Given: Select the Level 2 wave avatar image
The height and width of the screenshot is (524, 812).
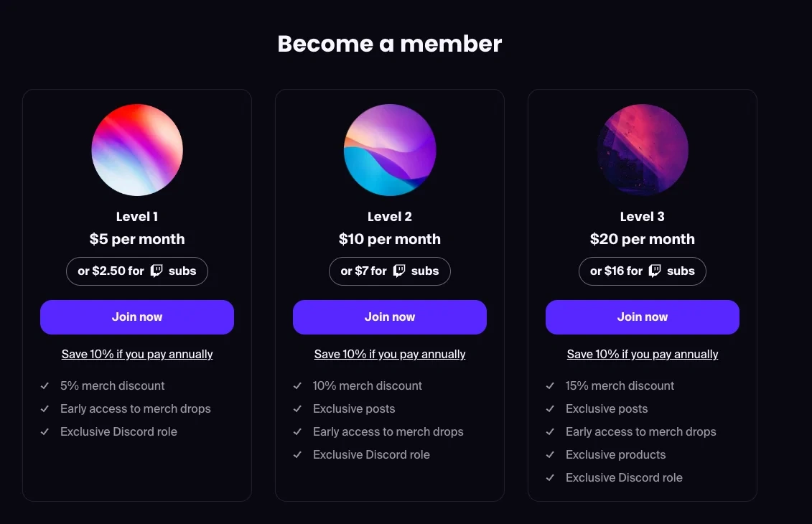Looking at the screenshot, I should [x=389, y=150].
